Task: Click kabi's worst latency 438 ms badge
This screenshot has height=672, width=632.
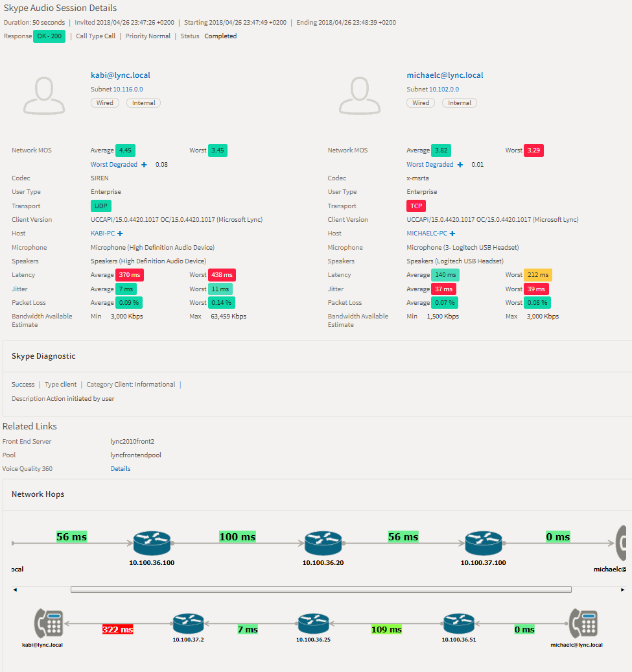Action: [x=222, y=275]
